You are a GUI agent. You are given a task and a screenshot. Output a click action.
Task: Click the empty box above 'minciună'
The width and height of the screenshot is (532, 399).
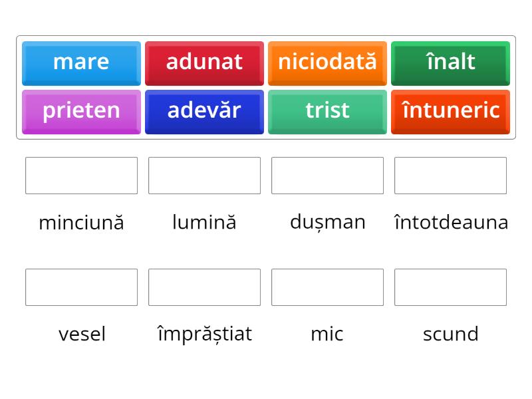(x=81, y=176)
